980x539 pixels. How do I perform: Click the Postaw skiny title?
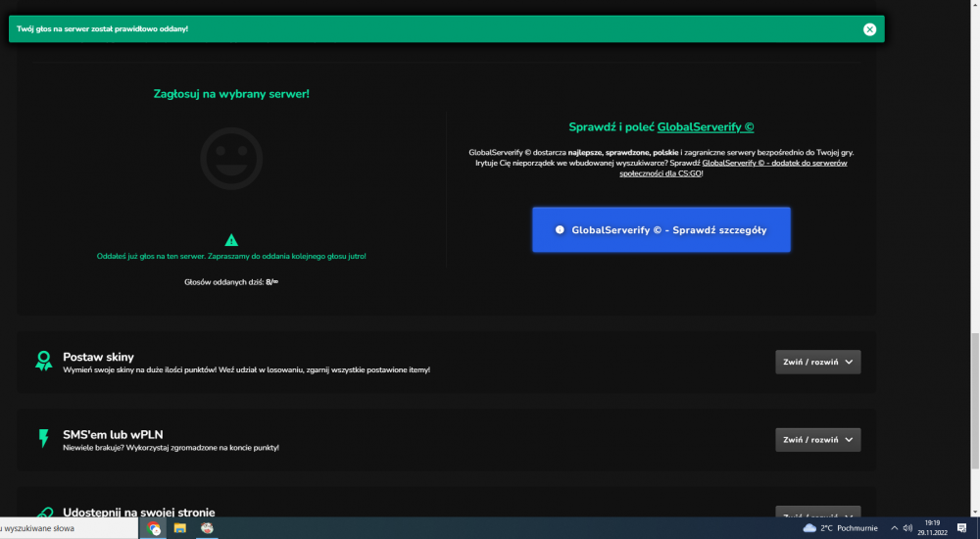click(x=98, y=357)
